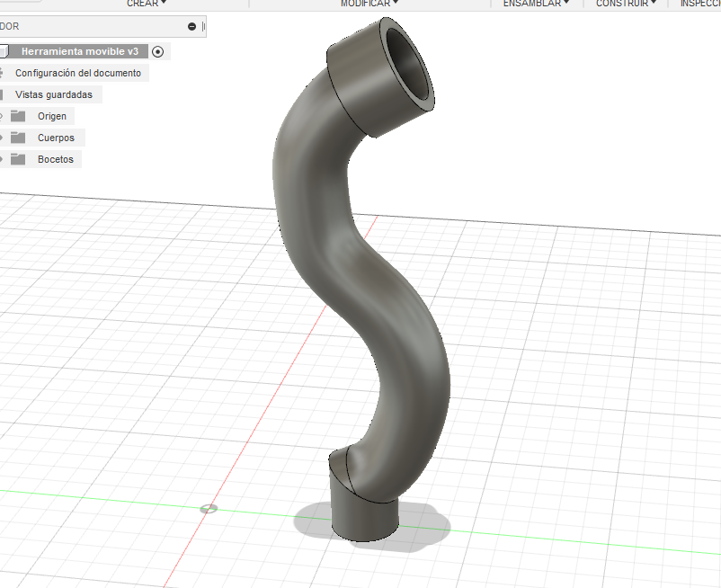721x588 pixels.
Task: Activate the Herramienta movible v3 radio button
Action: 157,51
